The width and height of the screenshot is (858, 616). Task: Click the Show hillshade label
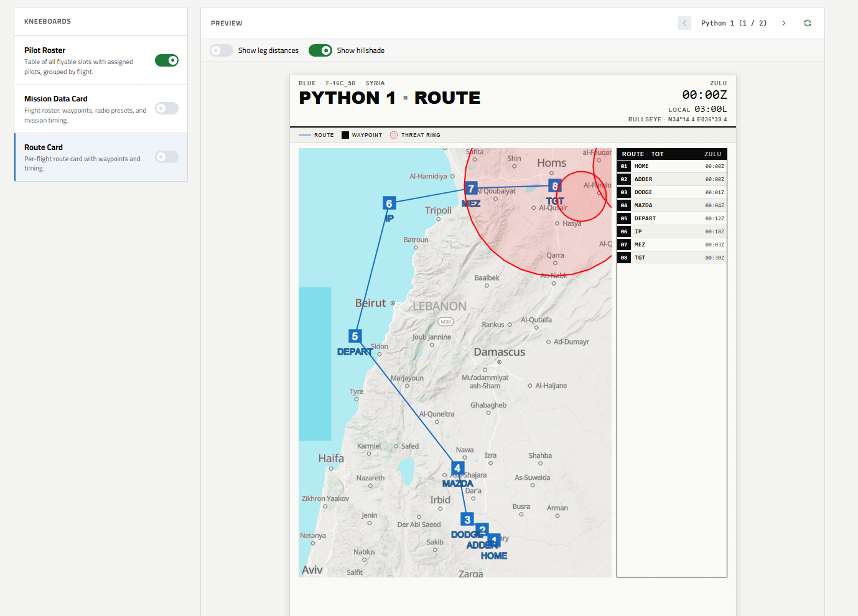point(361,50)
